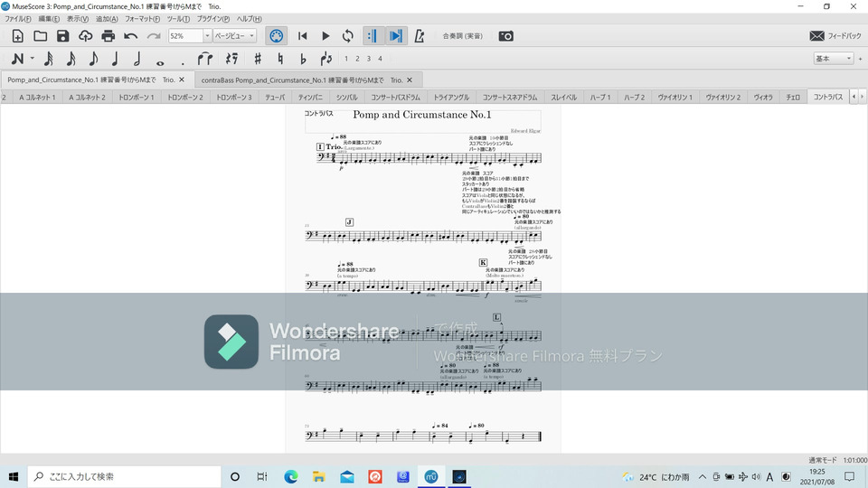Viewport: 868px width, 488px height.
Task: Flip note stem direction
Action: [326, 59]
